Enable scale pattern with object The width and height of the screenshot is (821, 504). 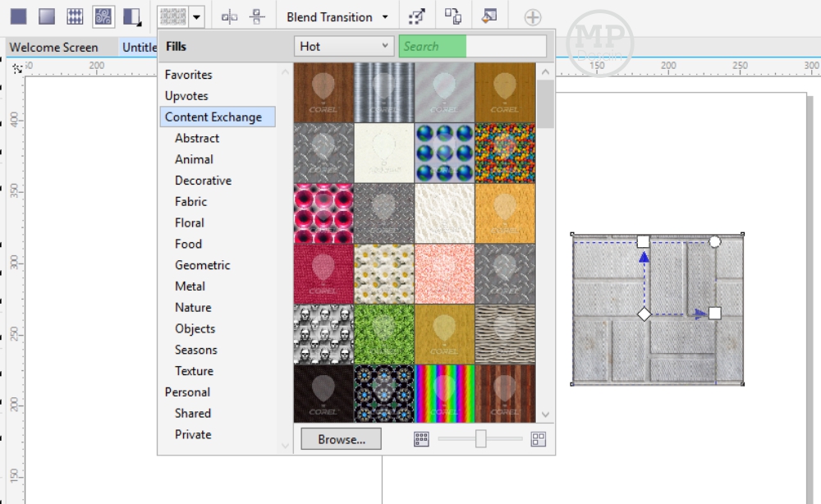click(x=418, y=15)
